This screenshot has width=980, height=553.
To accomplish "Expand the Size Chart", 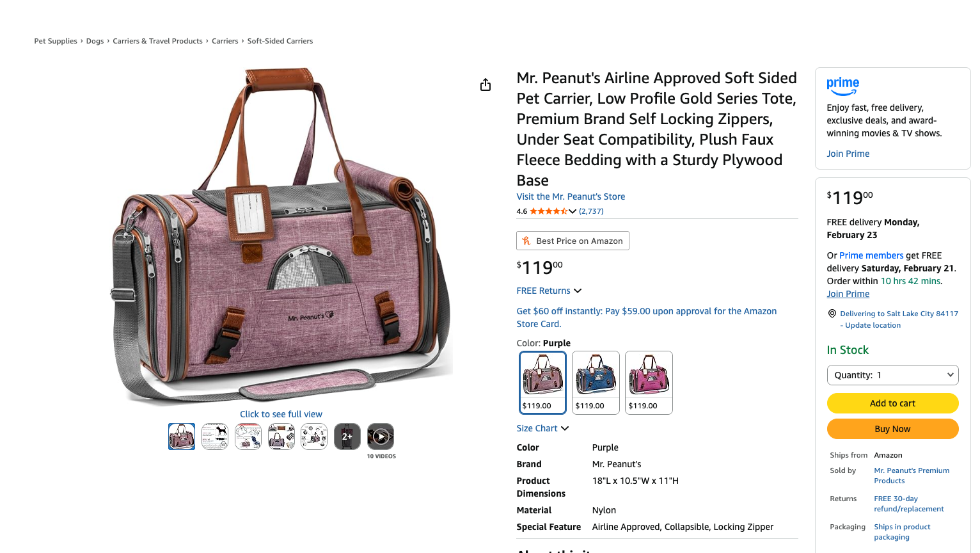I will [x=542, y=428].
